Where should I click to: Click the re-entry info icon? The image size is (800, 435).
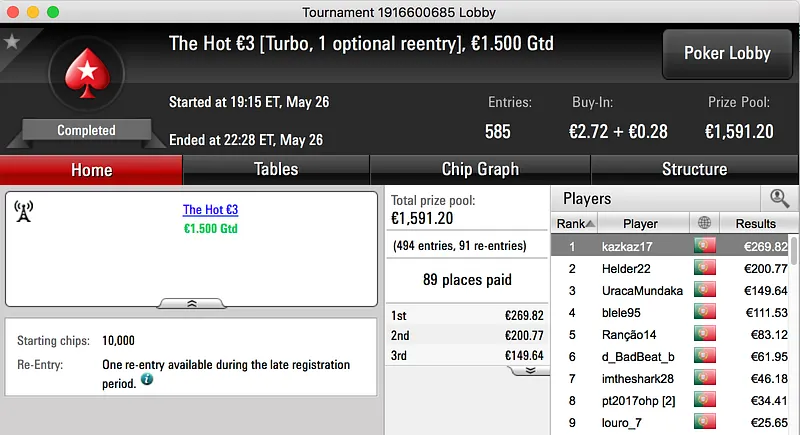[x=147, y=380]
